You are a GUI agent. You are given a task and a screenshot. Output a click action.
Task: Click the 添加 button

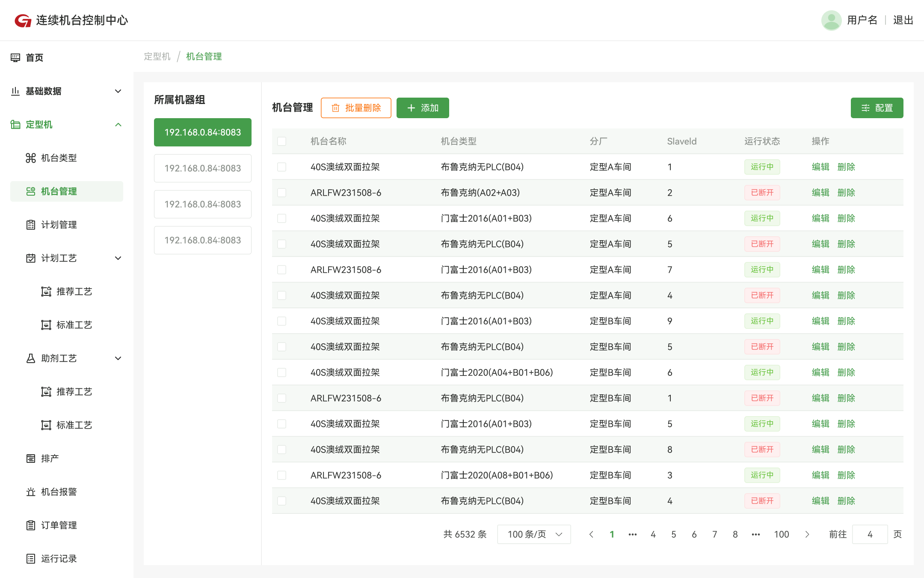tap(423, 108)
